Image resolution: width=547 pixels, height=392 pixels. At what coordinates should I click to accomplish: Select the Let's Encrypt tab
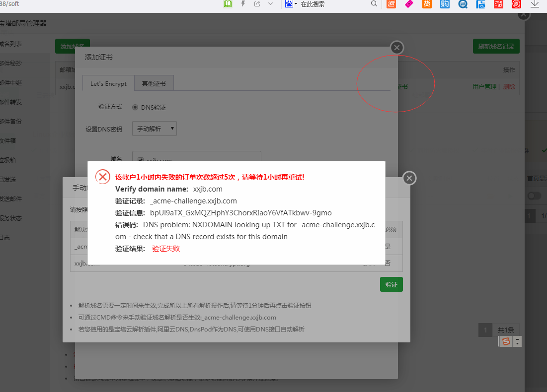pos(108,84)
